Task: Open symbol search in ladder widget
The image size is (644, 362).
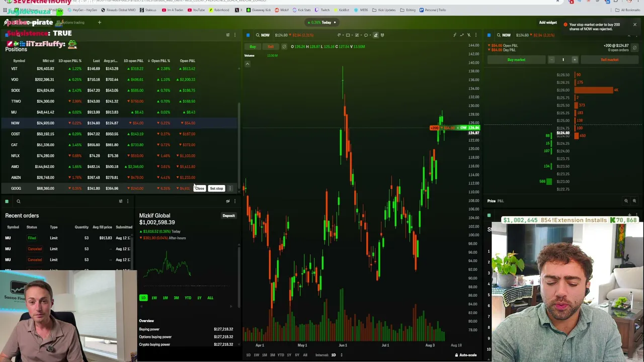Action: coord(498,35)
